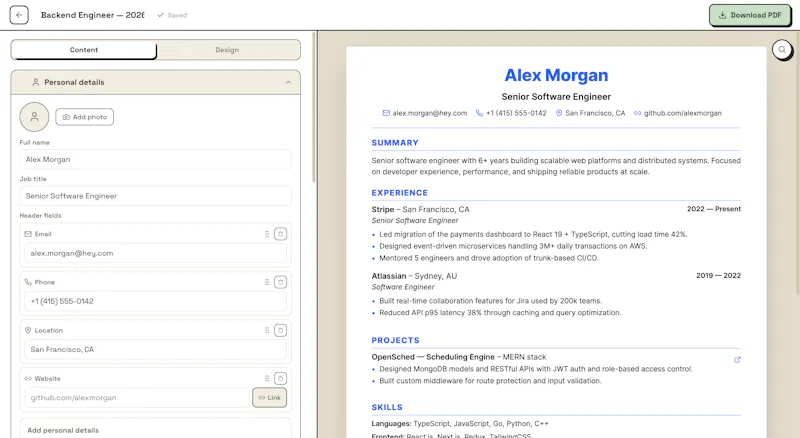This screenshot has height=438, width=800.
Task: Go back using the arrow button
Action: (x=19, y=15)
